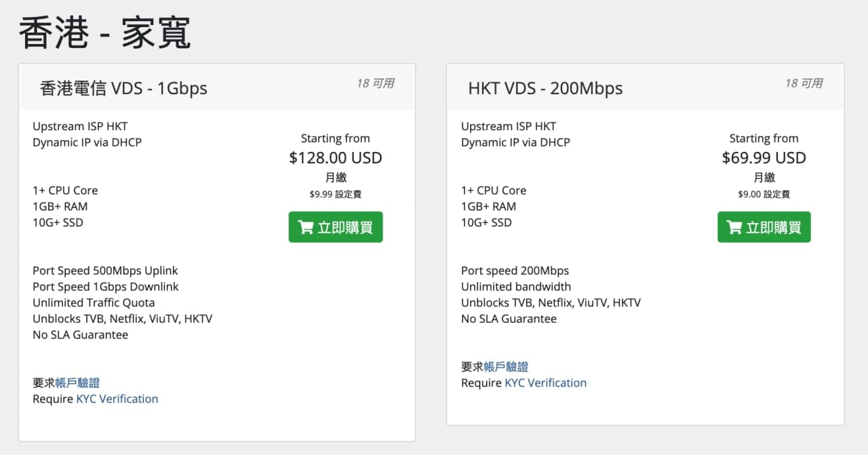
Task: Click the $128.00 USD price
Action: (x=336, y=158)
